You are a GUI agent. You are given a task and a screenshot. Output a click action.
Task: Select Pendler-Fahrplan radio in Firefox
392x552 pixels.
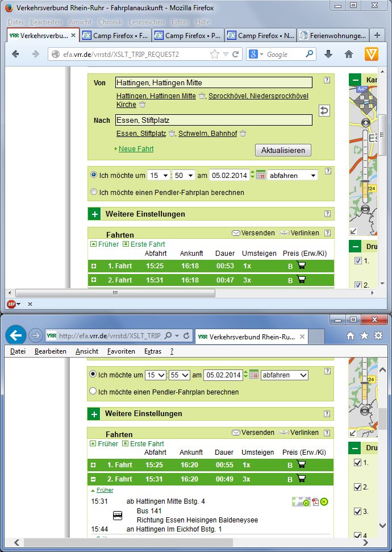point(94,192)
